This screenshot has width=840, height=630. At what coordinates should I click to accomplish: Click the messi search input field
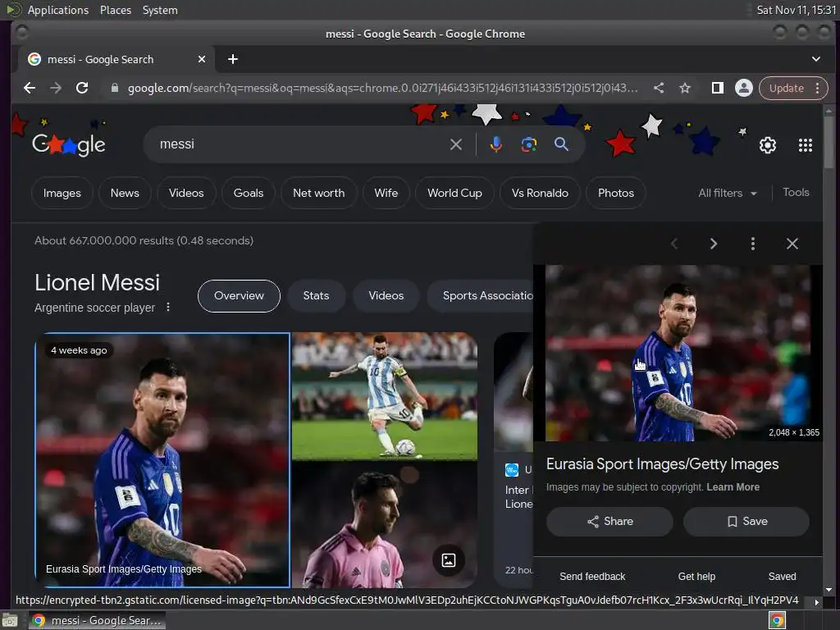(x=300, y=144)
